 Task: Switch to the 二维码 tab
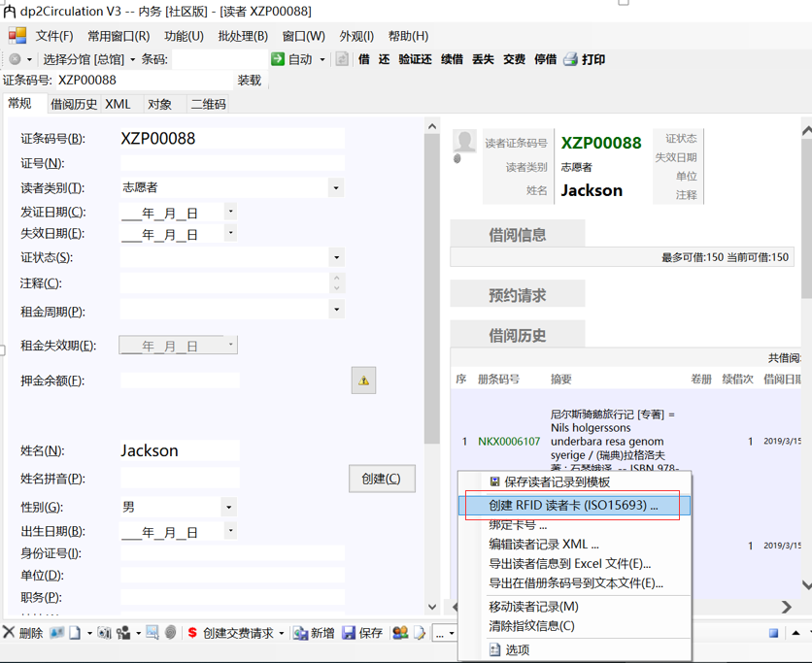pos(208,104)
